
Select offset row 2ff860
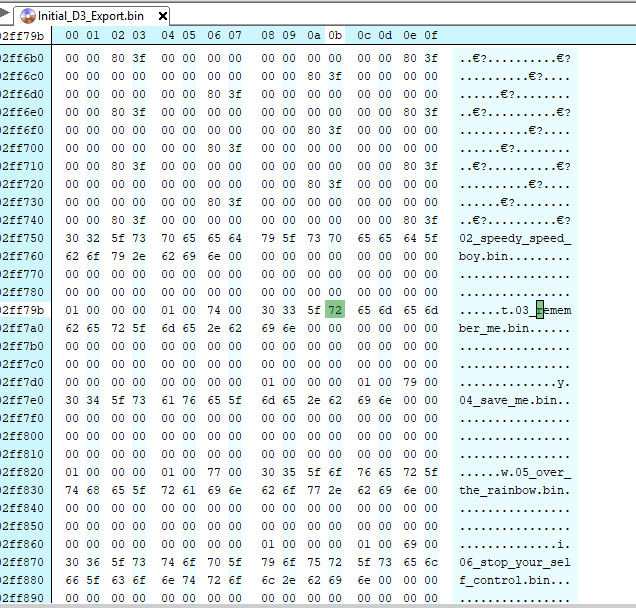23,544
